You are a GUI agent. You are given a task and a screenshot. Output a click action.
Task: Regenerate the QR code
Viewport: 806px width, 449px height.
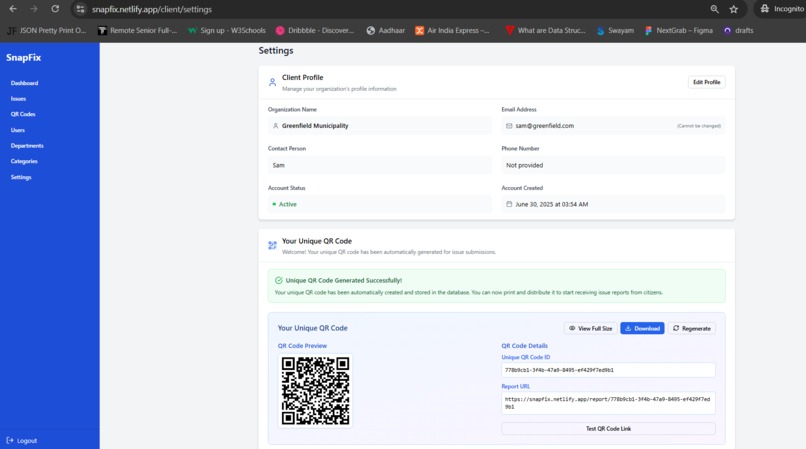coord(691,328)
